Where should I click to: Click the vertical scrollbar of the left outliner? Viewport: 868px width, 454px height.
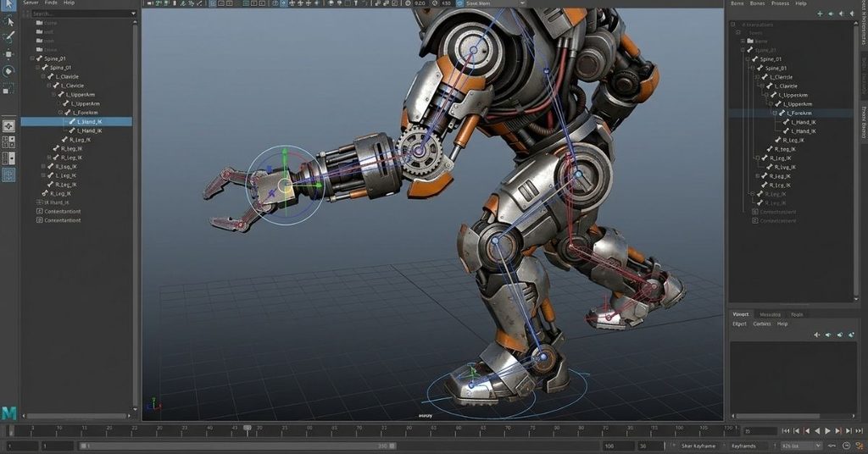135,216
